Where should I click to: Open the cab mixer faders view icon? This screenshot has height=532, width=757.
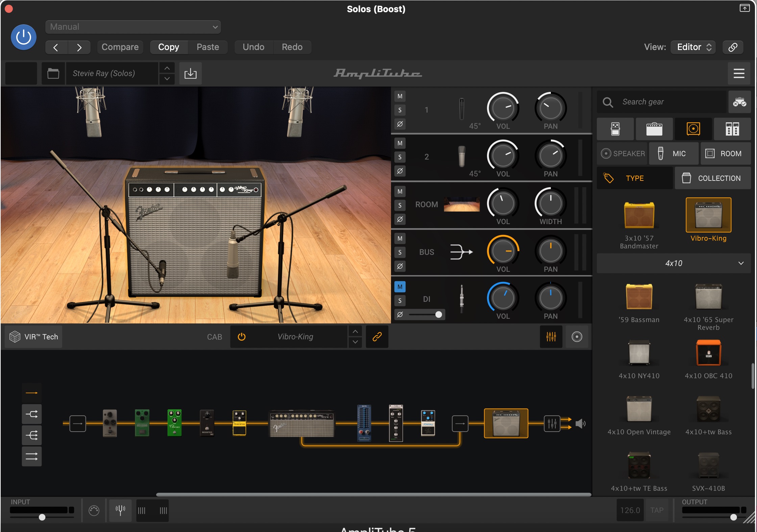point(551,337)
